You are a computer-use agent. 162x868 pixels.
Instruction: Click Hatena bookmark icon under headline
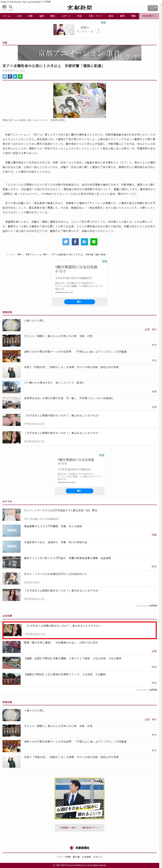[15, 77]
